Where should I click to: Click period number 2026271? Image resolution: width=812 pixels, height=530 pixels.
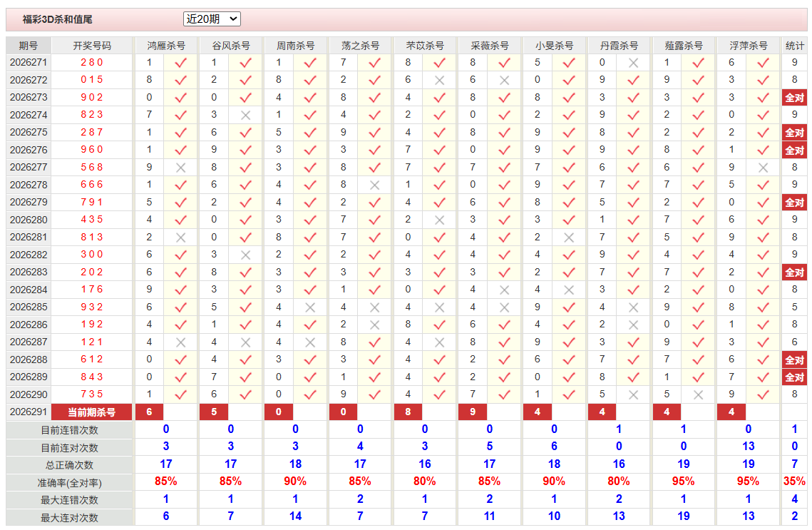coord(29,62)
